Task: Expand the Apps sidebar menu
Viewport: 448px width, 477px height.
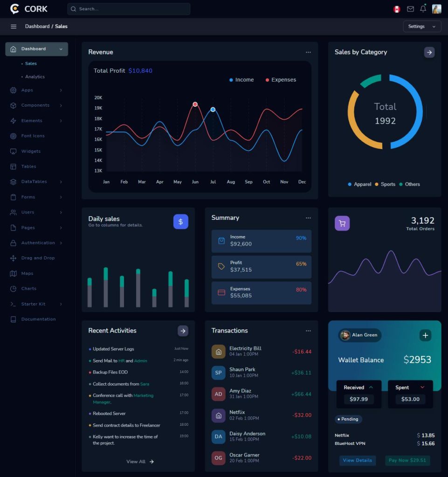Action: tap(28, 90)
